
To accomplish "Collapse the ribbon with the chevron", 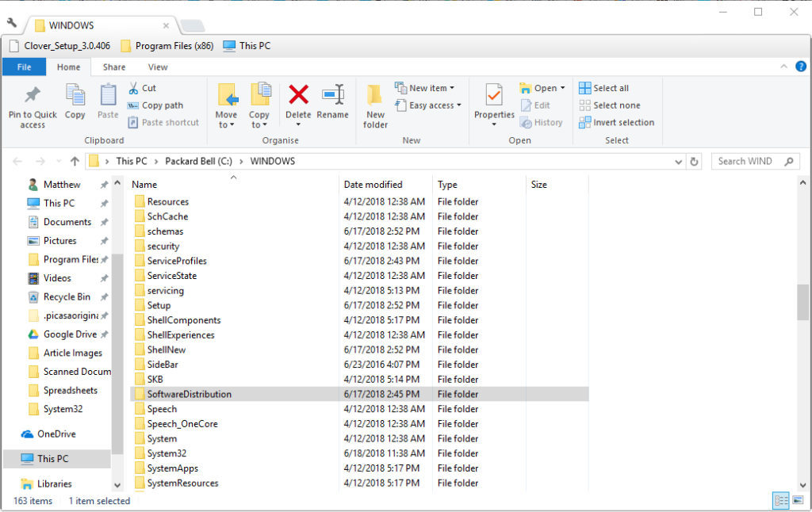I will click(x=783, y=67).
